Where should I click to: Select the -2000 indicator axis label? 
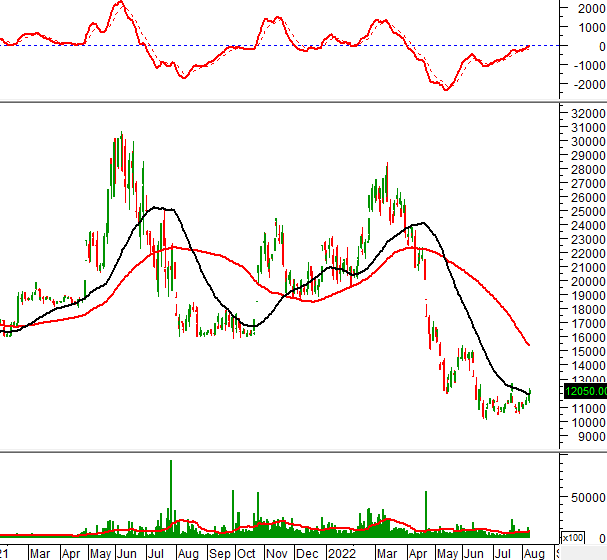point(589,84)
